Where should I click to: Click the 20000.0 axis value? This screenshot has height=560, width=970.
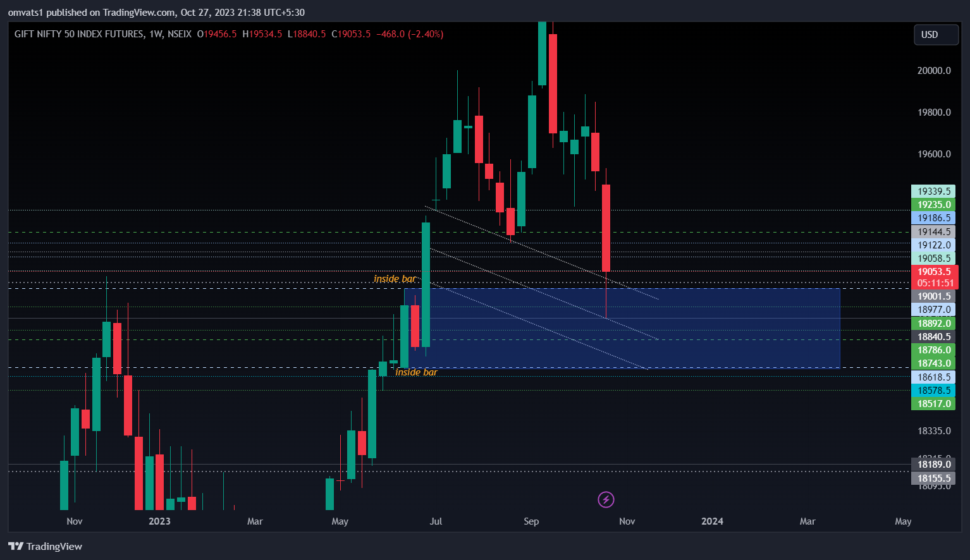click(x=934, y=71)
